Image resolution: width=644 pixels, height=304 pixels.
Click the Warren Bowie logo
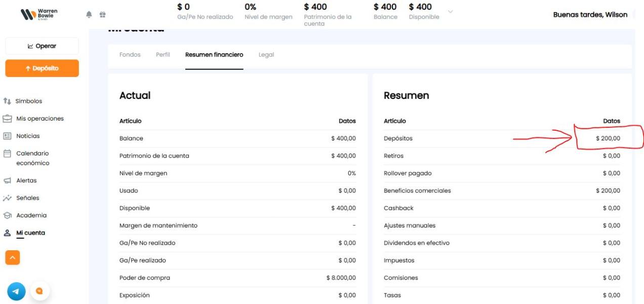pyautogui.click(x=39, y=14)
